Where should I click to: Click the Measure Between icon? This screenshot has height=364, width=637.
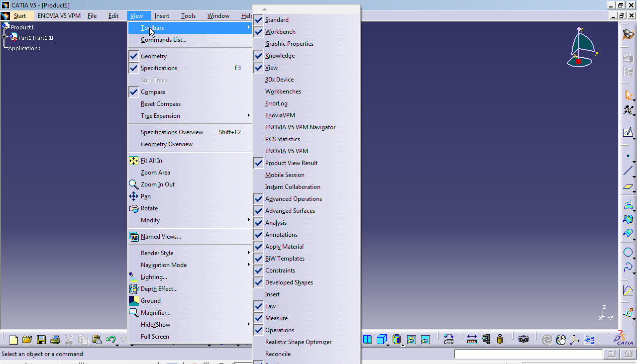(x=472, y=339)
